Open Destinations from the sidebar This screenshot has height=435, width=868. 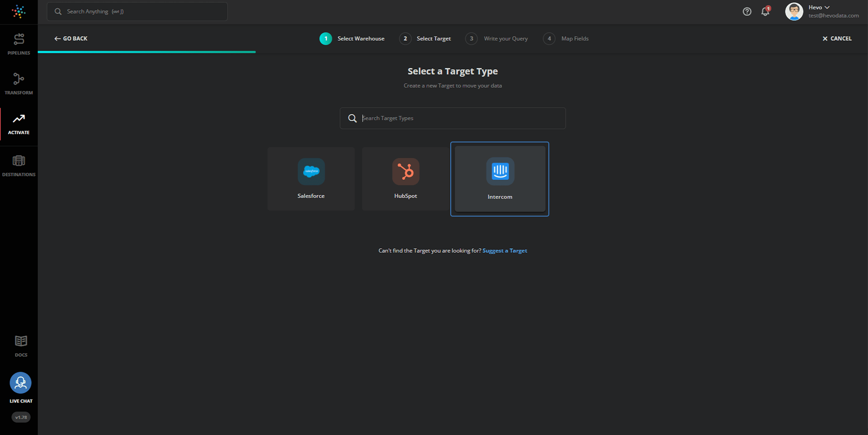click(x=19, y=166)
